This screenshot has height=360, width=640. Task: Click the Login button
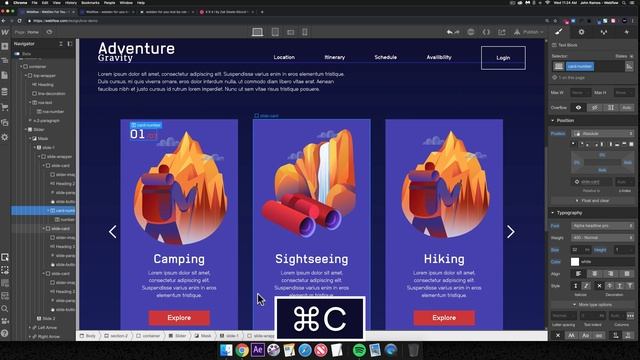503,58
